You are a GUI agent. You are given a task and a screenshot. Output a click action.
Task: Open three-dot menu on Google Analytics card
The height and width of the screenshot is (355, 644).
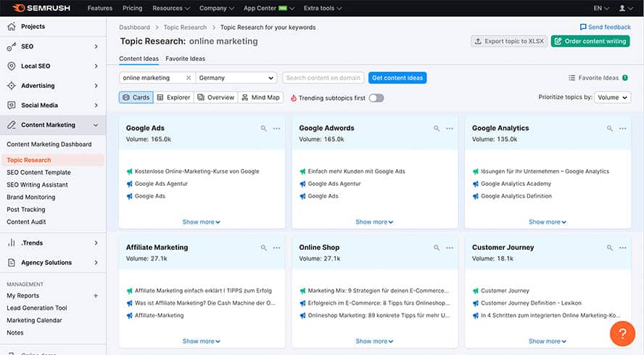coord(623,128)
